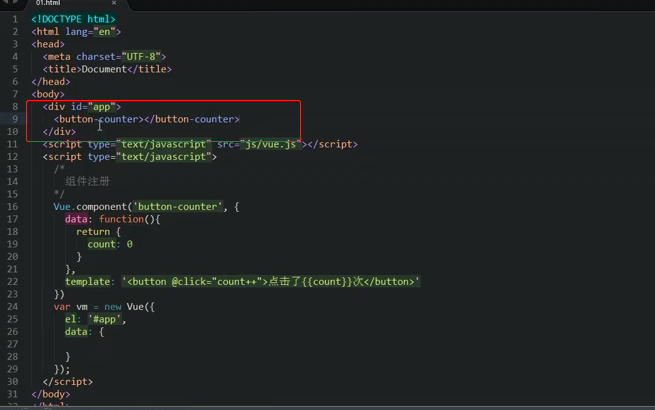Click the count property on line 19
Screen dimensions: 655x410
[102, 244]
